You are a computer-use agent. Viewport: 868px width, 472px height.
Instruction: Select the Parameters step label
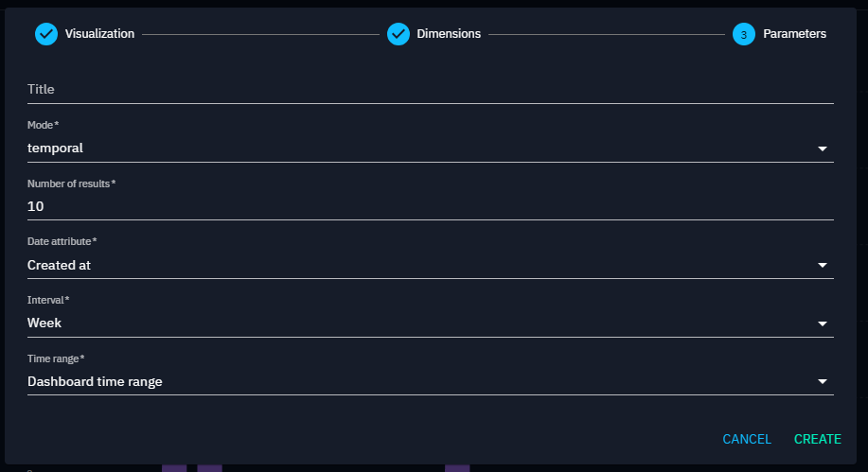coord(794,34)
